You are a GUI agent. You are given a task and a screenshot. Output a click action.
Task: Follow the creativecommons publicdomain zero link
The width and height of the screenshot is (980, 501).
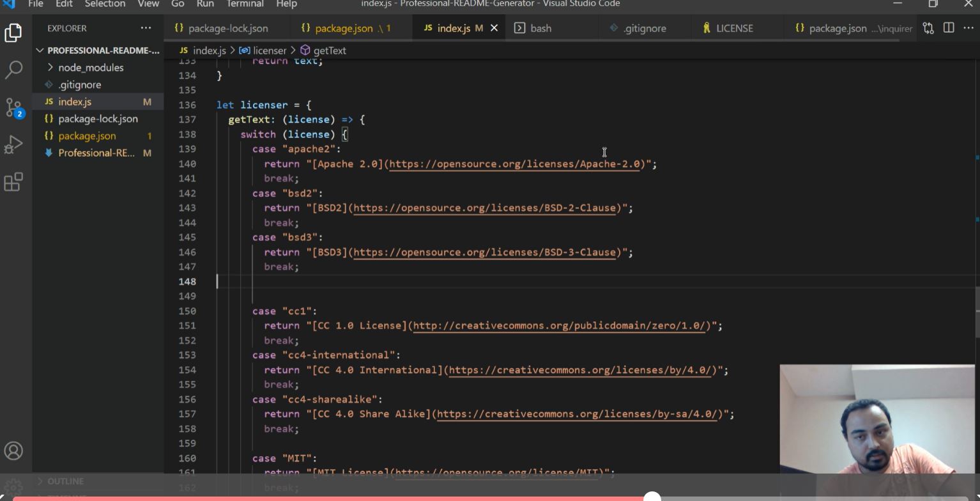pos(559,326)
